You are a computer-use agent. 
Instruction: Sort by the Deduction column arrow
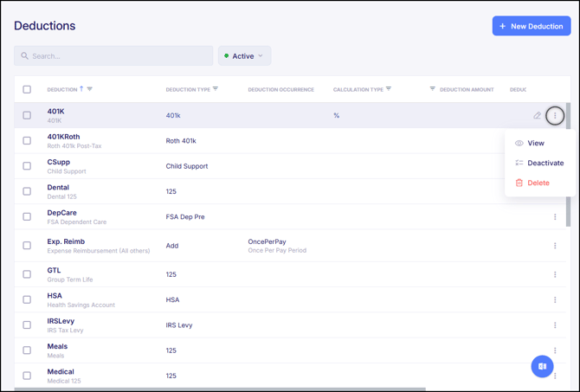[x=81, y=89]
